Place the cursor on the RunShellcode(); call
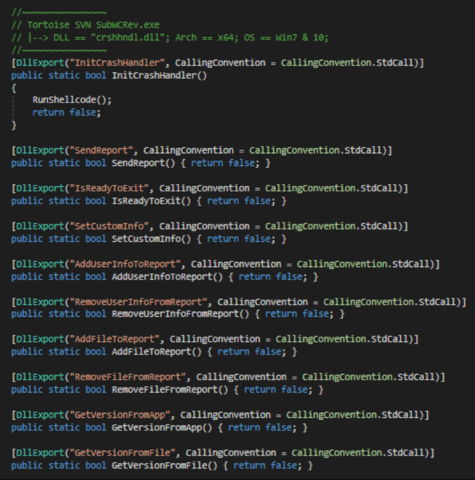The image size is (475, 480). point(72,100)
